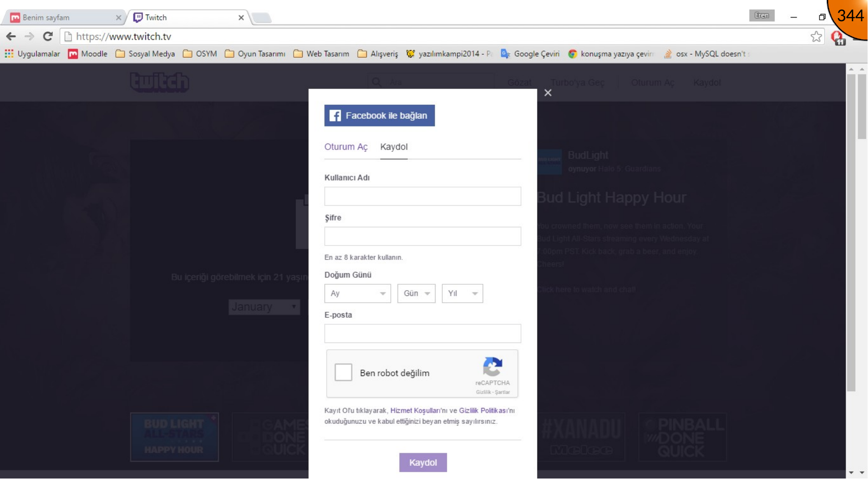Click Turbo'ya Geç in the header
This screenshot has width=868, height=488.
577,83
